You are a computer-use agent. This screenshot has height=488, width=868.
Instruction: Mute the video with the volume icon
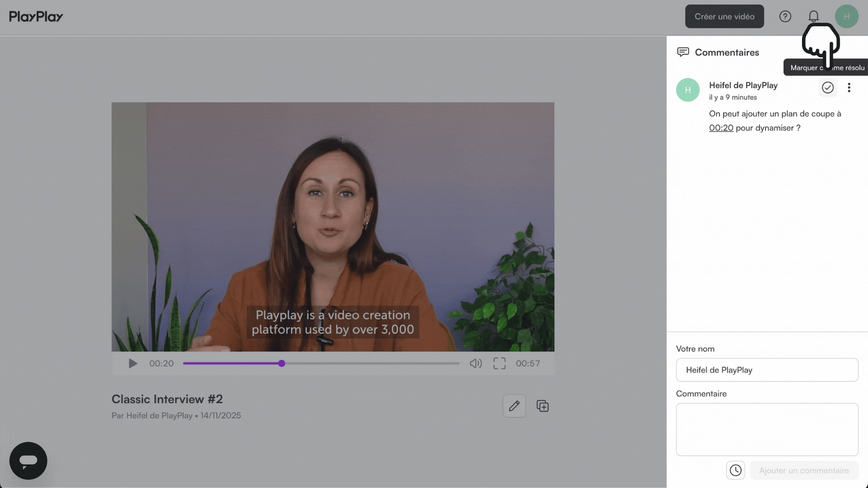point(475,363)
